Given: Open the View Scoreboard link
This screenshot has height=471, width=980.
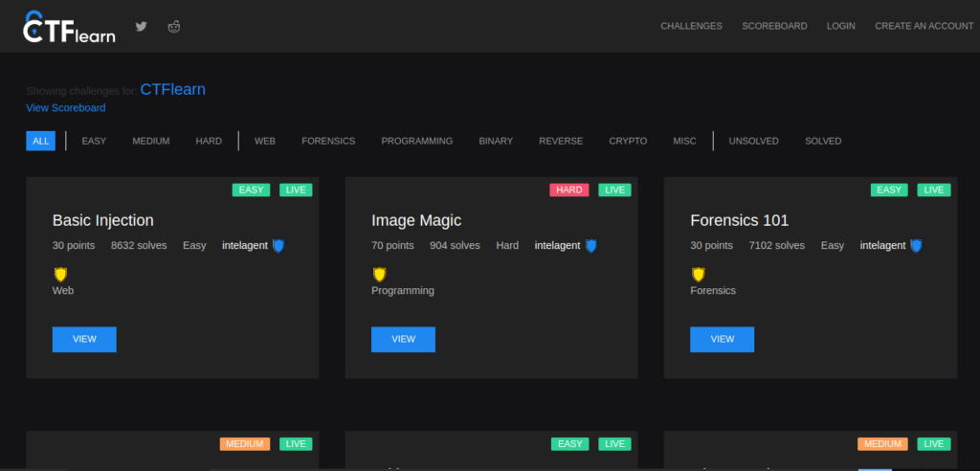Looking at the screenshot, I should tap(66, 108).
